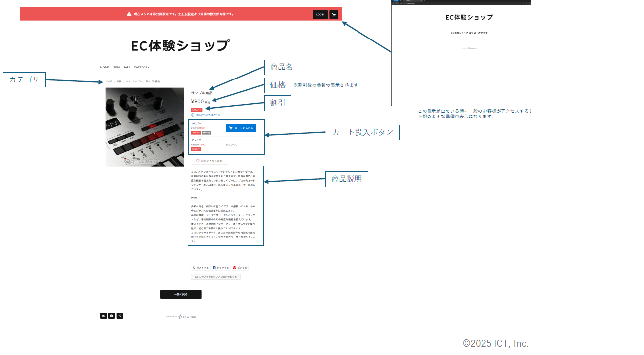Click SOLD OUT text for the black variant
Image resolution: width=644 pixels, height=355 pixels.
pyautogui.click(x=232, y=145)
